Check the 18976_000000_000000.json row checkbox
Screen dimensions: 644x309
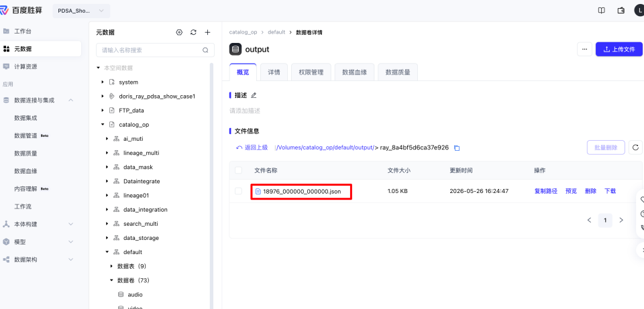pyautogui.click(x=239, y=191)
